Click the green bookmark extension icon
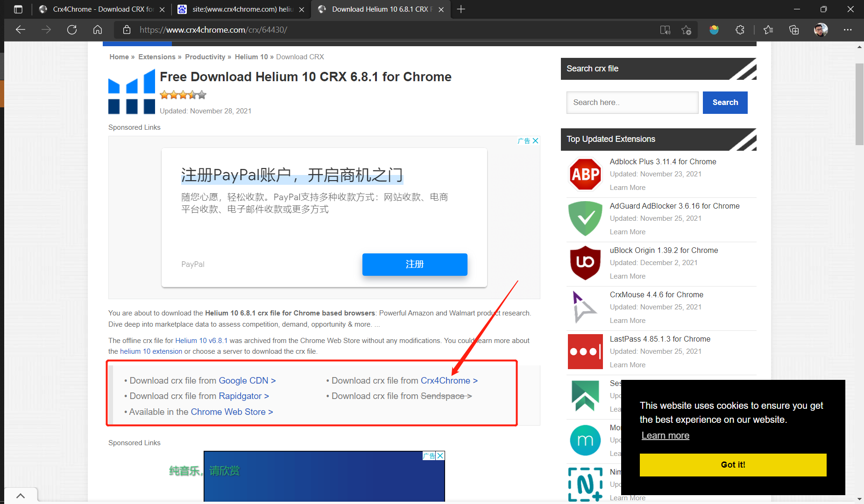Image resolution: width=864 pixels, height=504 pixels. point(585,396)
